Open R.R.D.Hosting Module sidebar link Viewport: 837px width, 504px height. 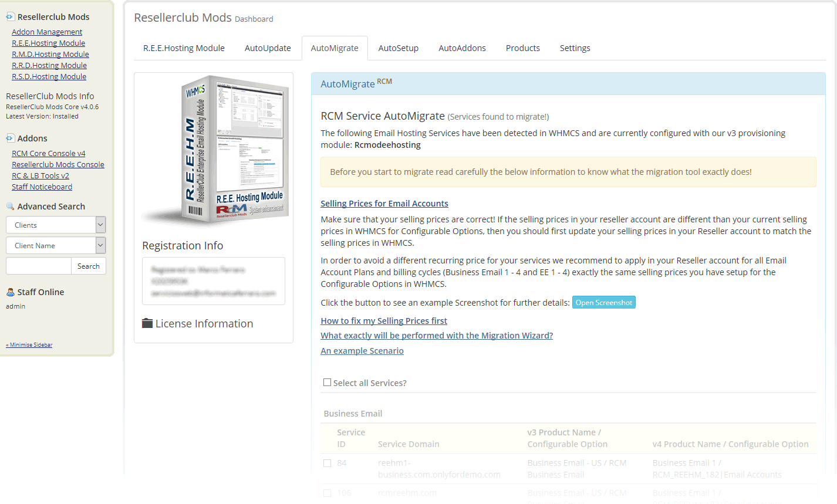click(x=49, y=65)
